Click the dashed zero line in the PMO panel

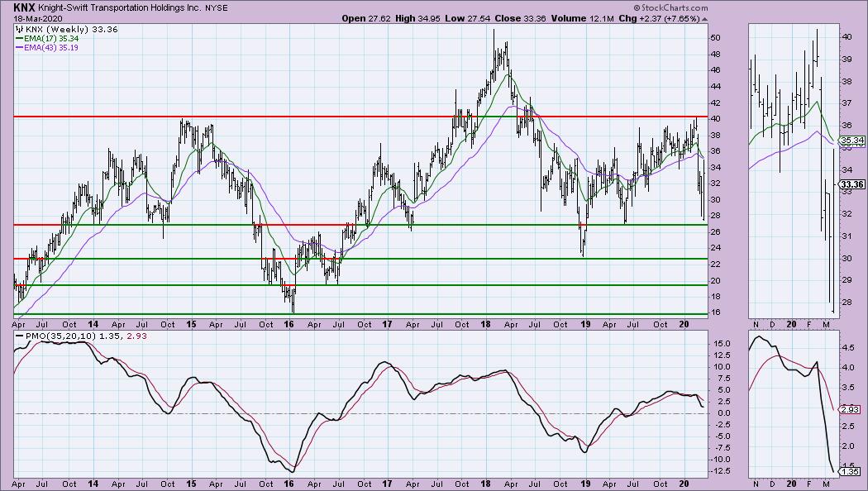[x=360, y=413]
